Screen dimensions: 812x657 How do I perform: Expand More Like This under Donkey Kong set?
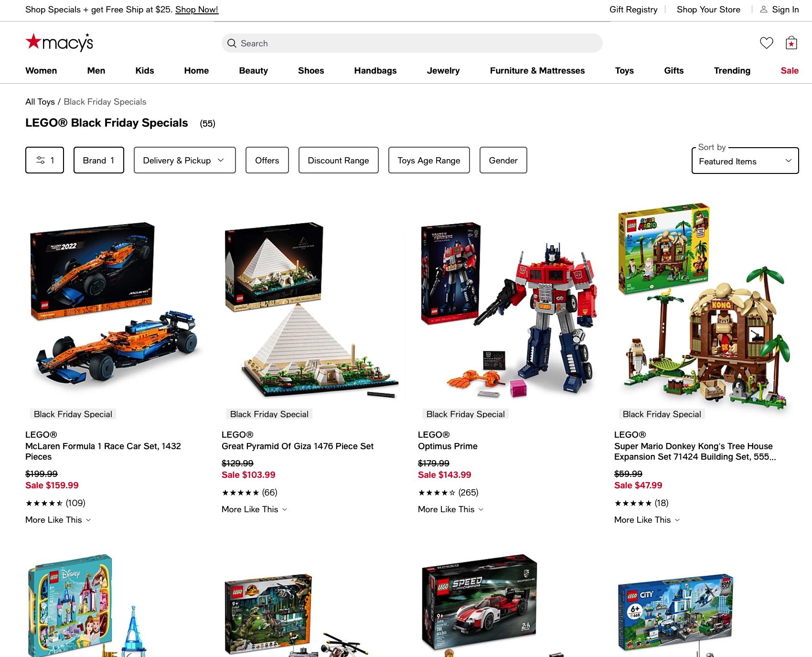coord(647,520)
